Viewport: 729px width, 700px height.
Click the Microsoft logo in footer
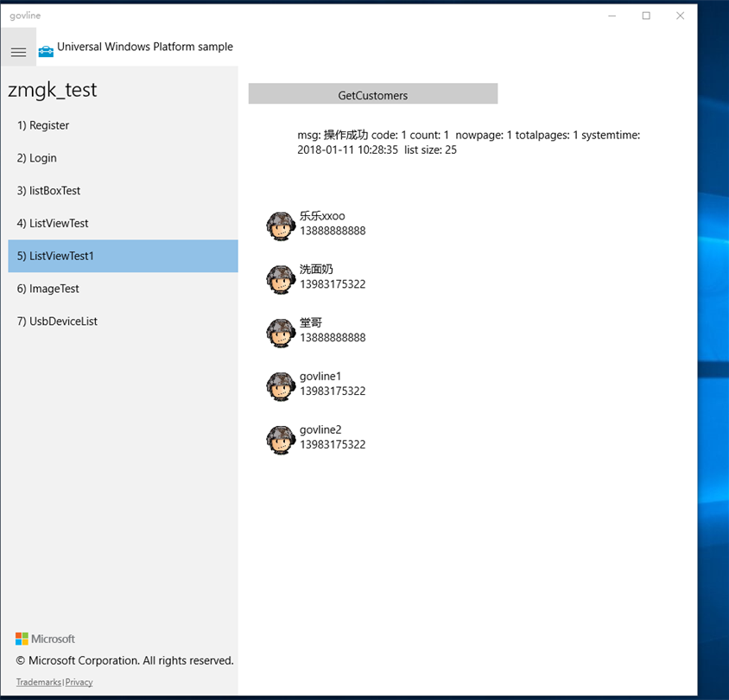tap(45, 639)
